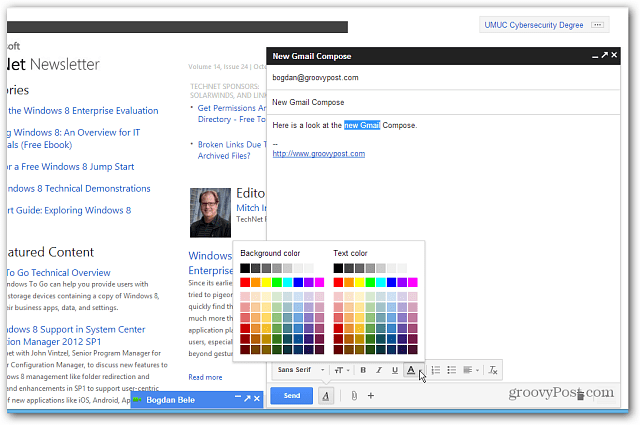Open Windows 8: An Overview for IT link
640x425 pixels.
tap(73, 138)
